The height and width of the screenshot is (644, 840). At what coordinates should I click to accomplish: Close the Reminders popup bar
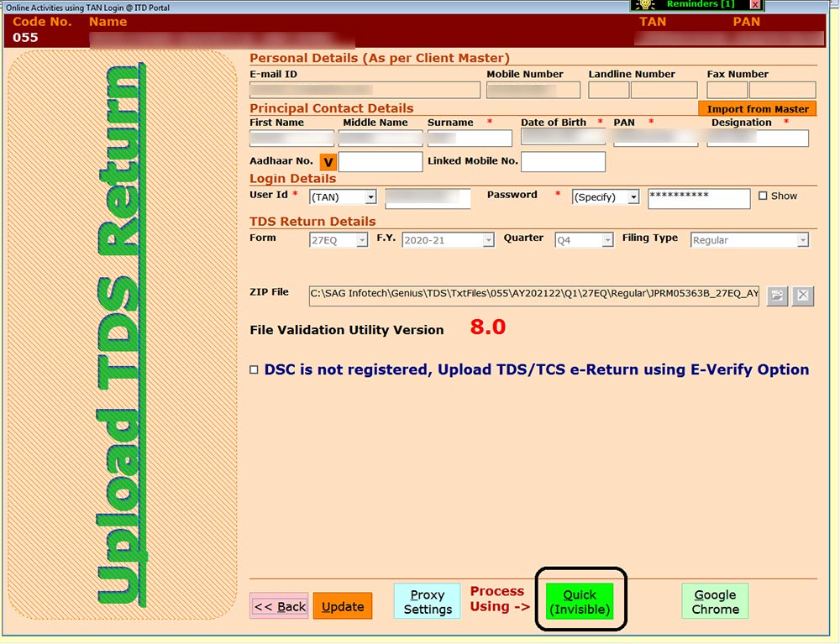tap(754, 5)
